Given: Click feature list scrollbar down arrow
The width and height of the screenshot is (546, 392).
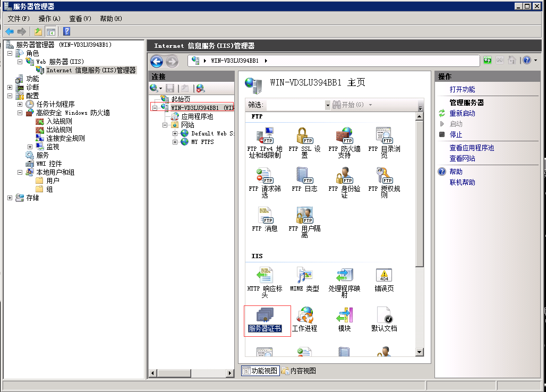Looking at the screenshot, I should point(420,352).
